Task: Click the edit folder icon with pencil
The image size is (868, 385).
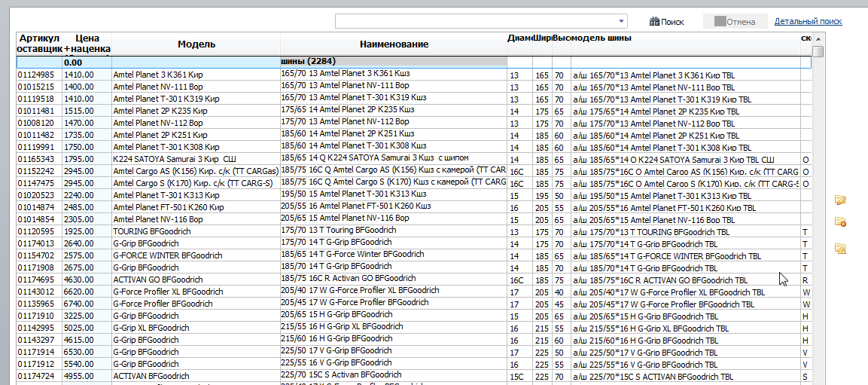Action: point(840,200)
